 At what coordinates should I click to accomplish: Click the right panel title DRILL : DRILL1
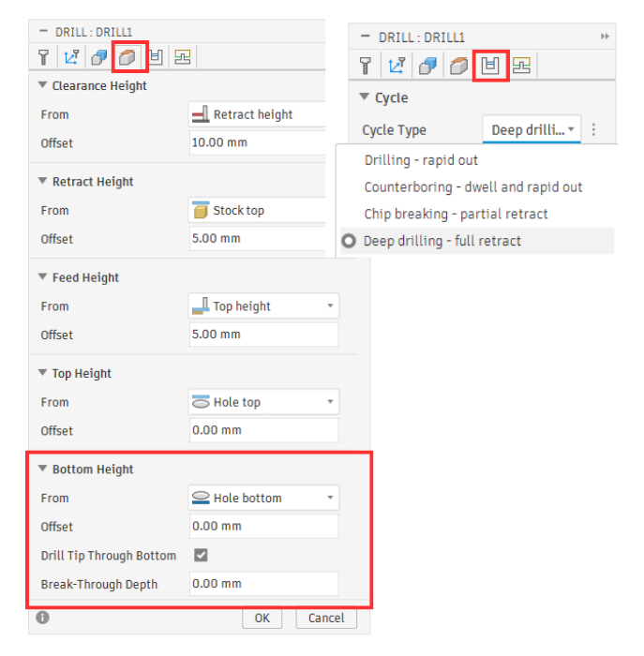click(x=422, y=37)
